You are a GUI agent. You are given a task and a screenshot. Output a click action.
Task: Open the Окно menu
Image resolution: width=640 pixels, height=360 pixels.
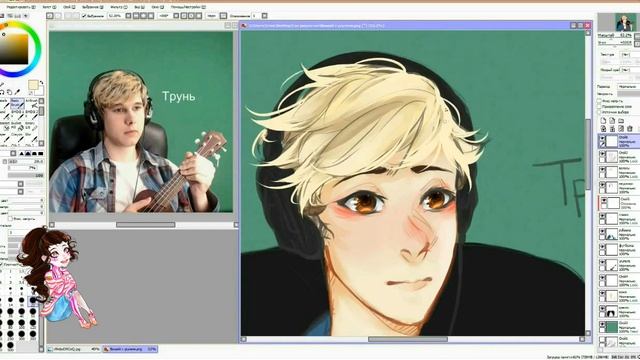(x=158, y=7)
